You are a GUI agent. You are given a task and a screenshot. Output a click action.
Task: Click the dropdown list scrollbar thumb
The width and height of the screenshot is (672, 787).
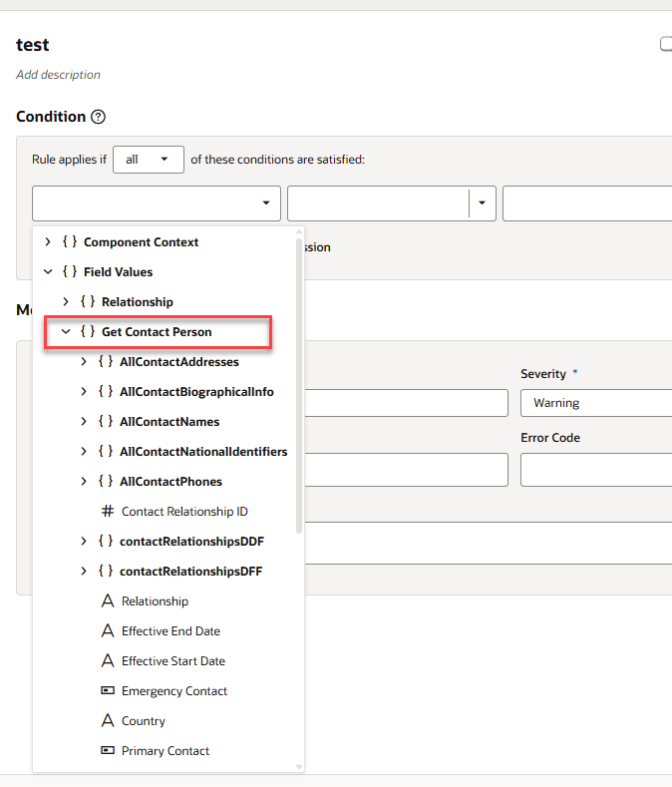click(299, 385)
